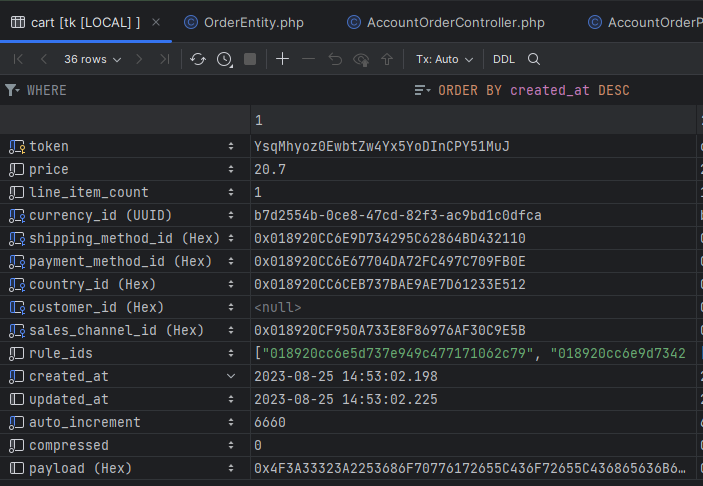Open the search magnifier in toolbar
The height and width of the screenshot is (486, 703).
[534, 59]
